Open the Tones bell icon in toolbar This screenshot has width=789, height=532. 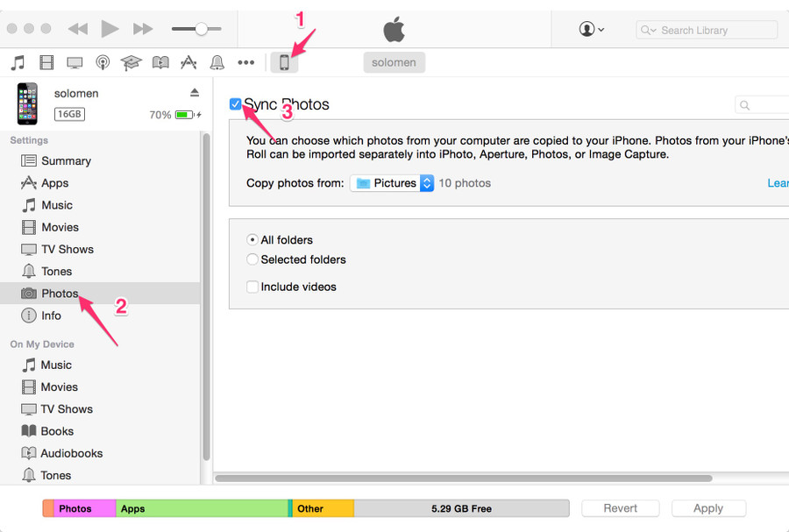[217, 63]
